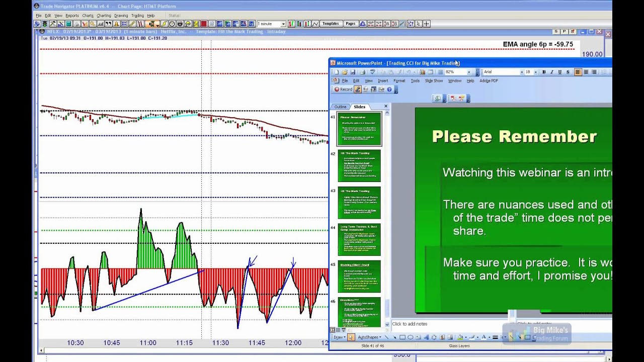Screen dimensions: 644x362
Task: Select slide 45 thumbnail in Slides pane
Action: tap(359, 277)
